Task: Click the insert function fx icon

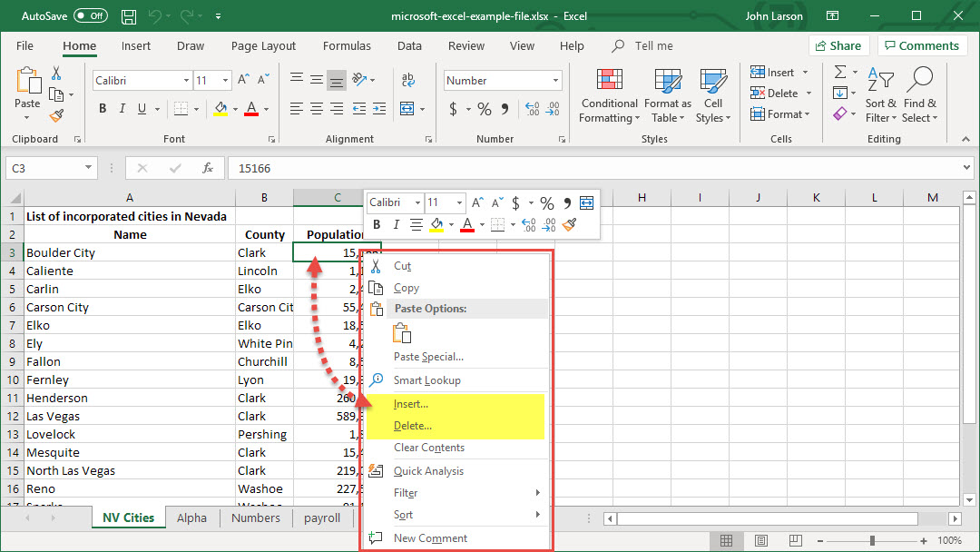Action: tap(208, 168)
